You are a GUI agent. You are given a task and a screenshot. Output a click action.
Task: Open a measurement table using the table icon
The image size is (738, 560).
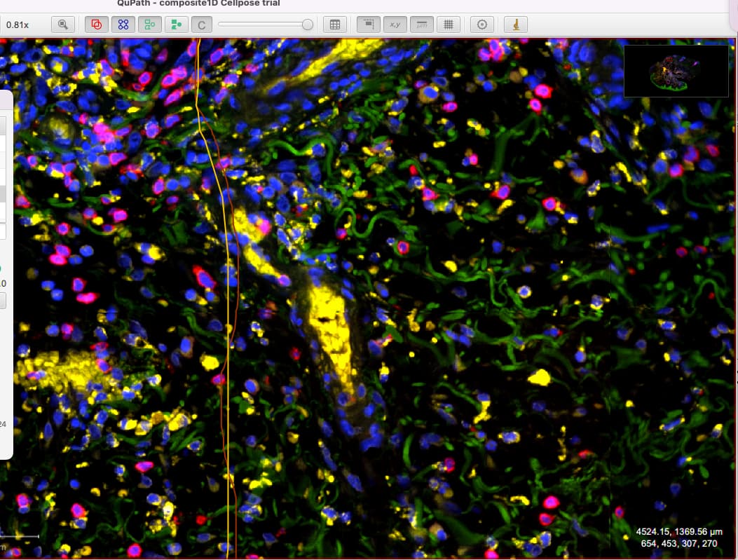[334, 25]
